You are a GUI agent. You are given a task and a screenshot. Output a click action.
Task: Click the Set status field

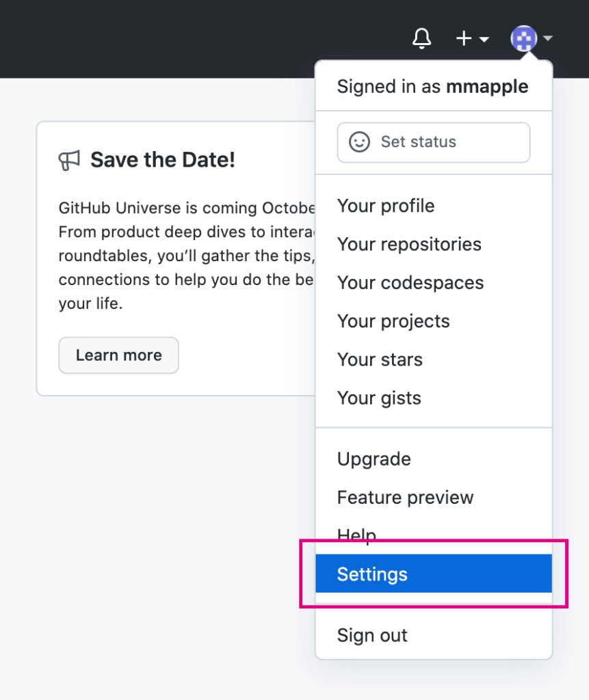click(433, 142)
